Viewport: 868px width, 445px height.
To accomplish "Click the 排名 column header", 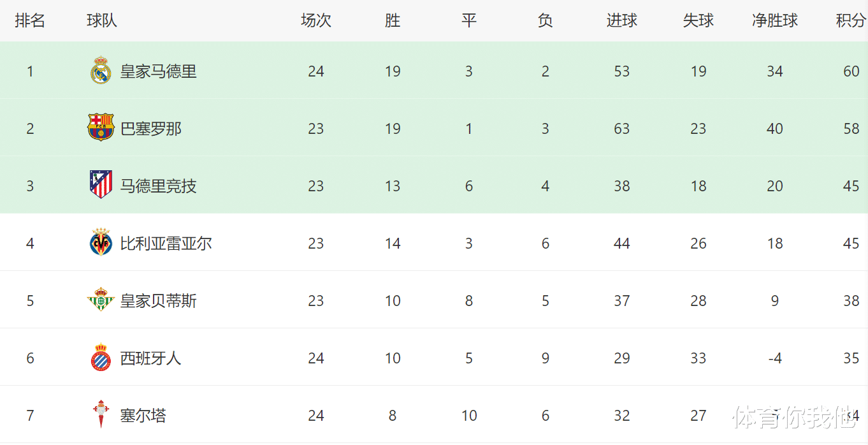I will (x=30, y=20).
